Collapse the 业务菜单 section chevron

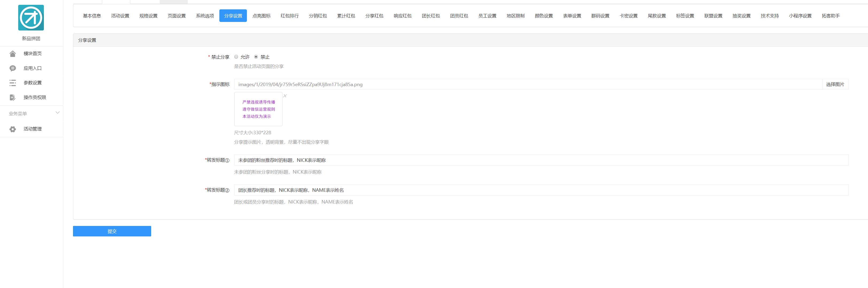click(x=58, y=113)
